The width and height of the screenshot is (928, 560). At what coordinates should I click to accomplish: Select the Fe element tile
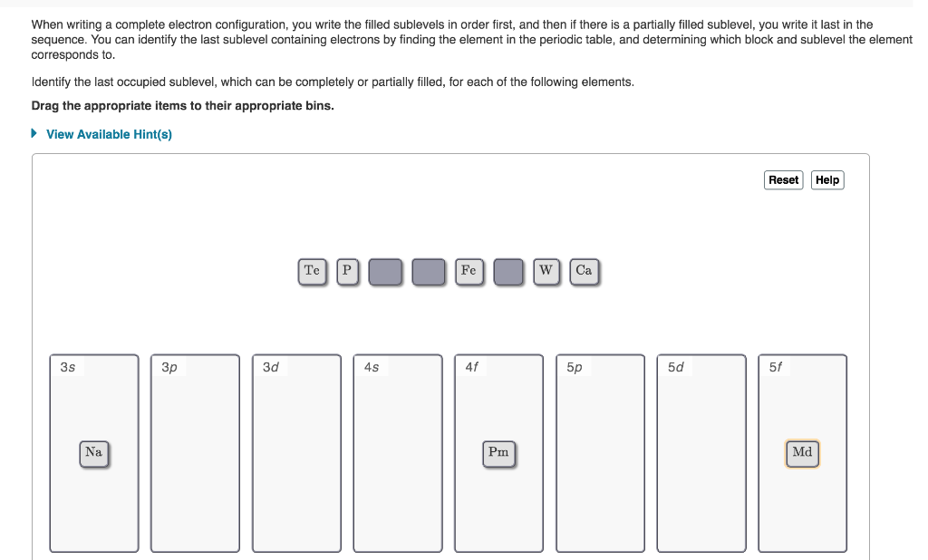click(x=469, y=271)
